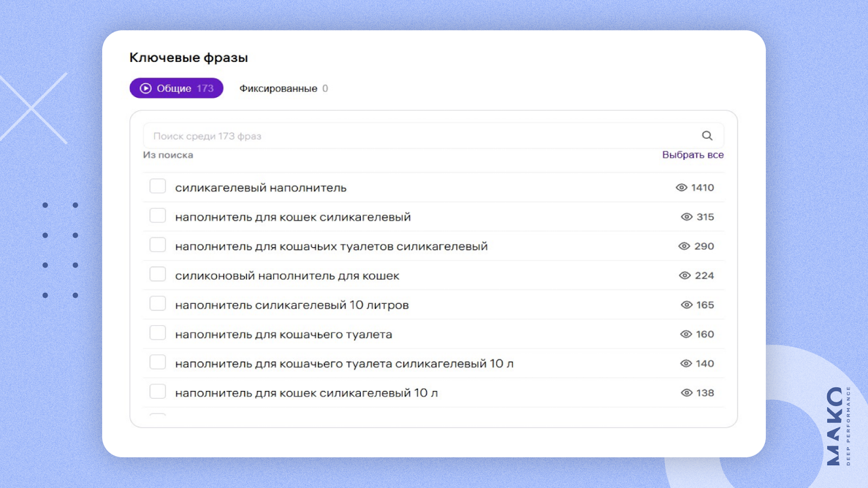Click phrase наполнитель силикагелевый 10 литров
The image size is (868, 488).
(x=292, y=305)
